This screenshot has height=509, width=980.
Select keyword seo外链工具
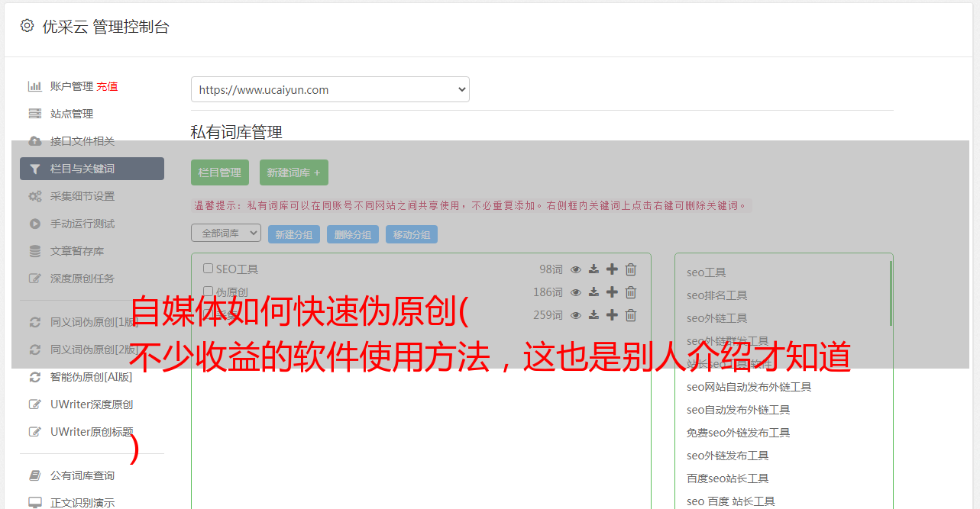716,318
